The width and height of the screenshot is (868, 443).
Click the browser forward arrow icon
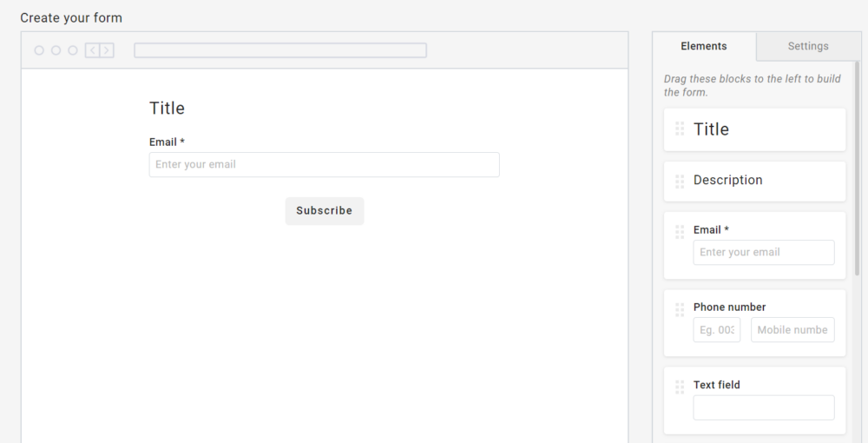[107, 50]
